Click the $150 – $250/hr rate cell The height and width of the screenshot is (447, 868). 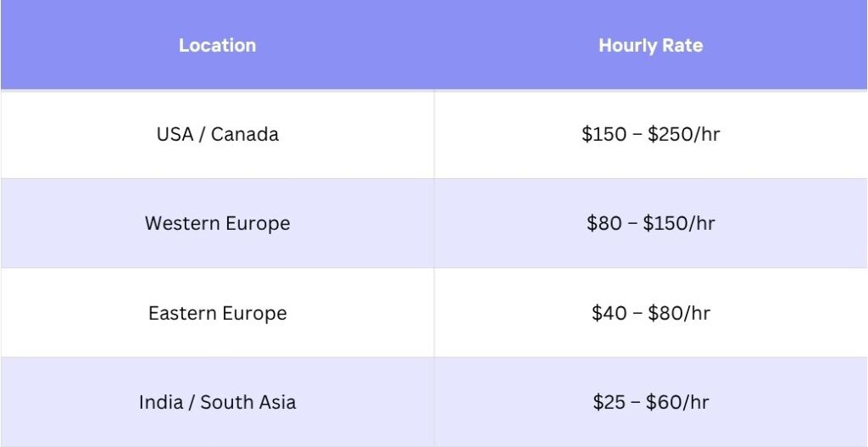(650, 134)
